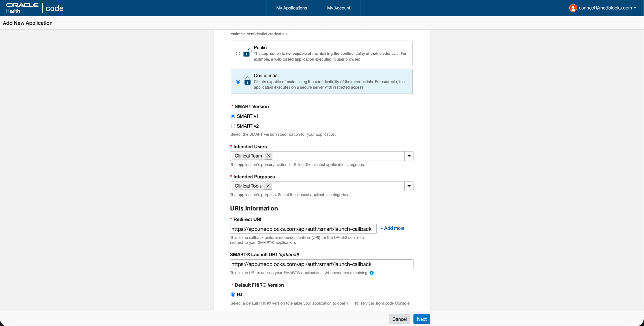The height and width of the screenshot is (326, 644).
Task: Click into the SMART Launch URI field
Action: click(321, 264)
